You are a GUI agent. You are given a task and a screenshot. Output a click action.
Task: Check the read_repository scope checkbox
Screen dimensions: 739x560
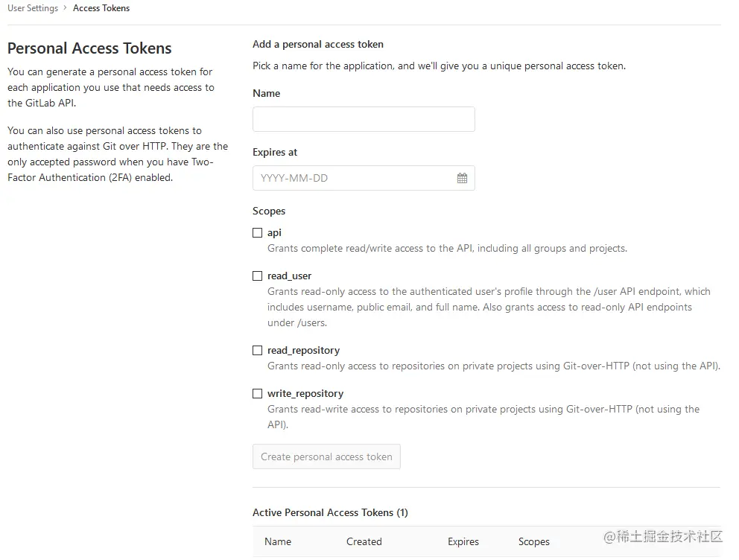tap(258, 351)
